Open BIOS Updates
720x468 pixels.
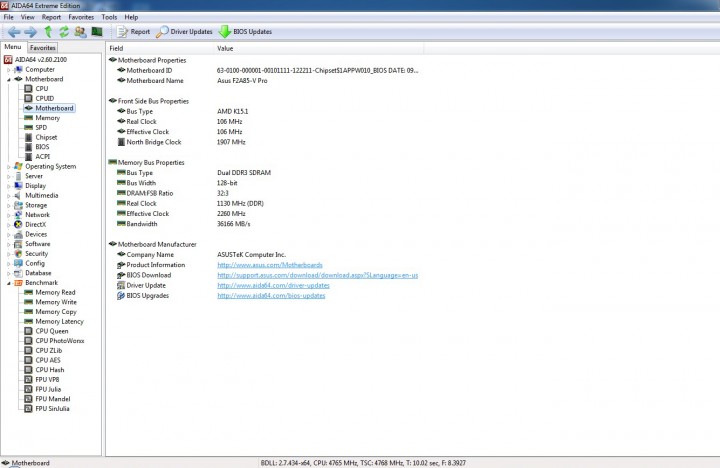click(245, 32)
